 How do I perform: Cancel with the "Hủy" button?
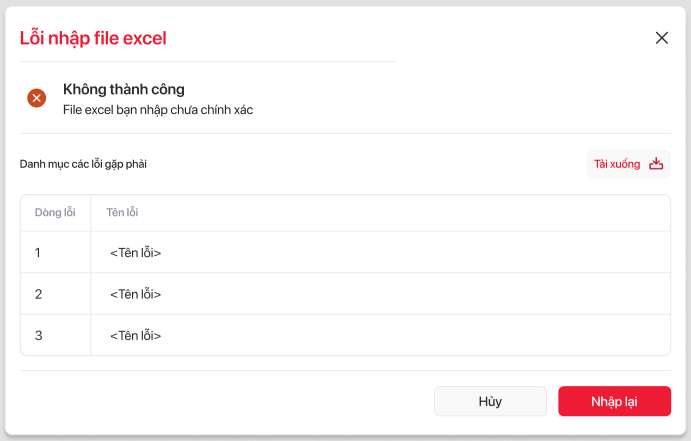click(x=490, y=401)
